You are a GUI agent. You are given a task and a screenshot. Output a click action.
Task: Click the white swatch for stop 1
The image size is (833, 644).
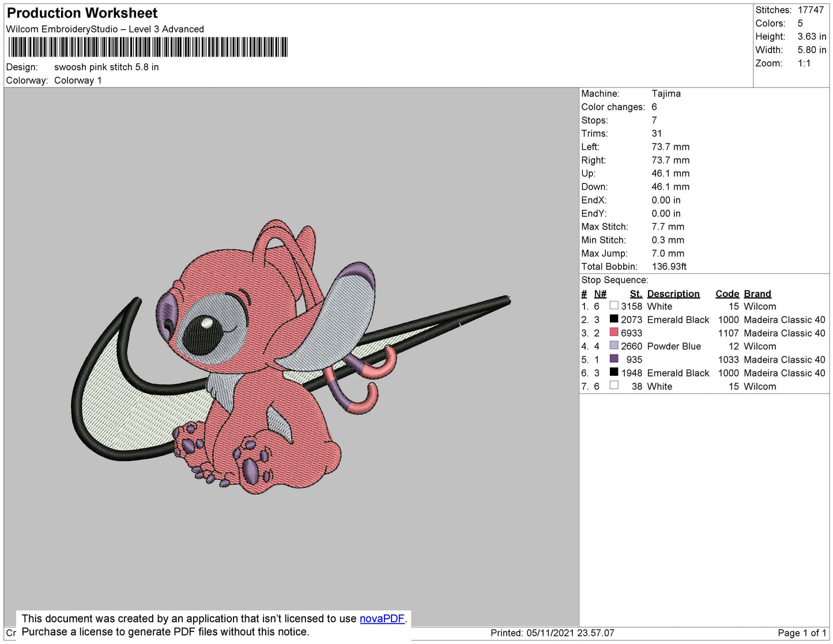tap(614, 306)
